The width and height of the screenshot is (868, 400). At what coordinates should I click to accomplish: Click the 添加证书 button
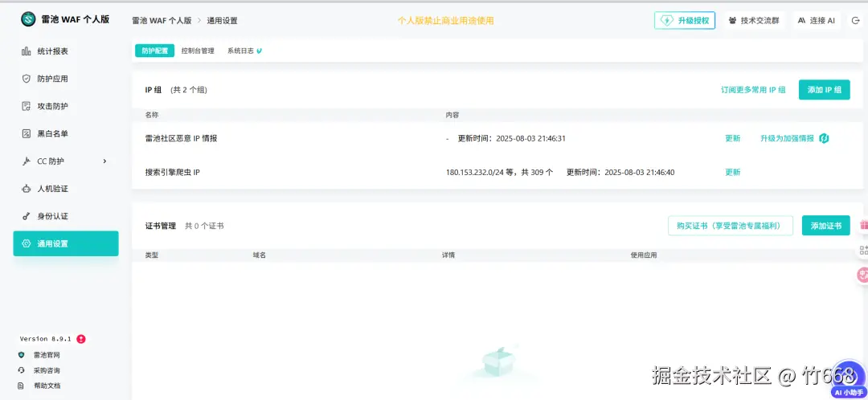[826, 225]
